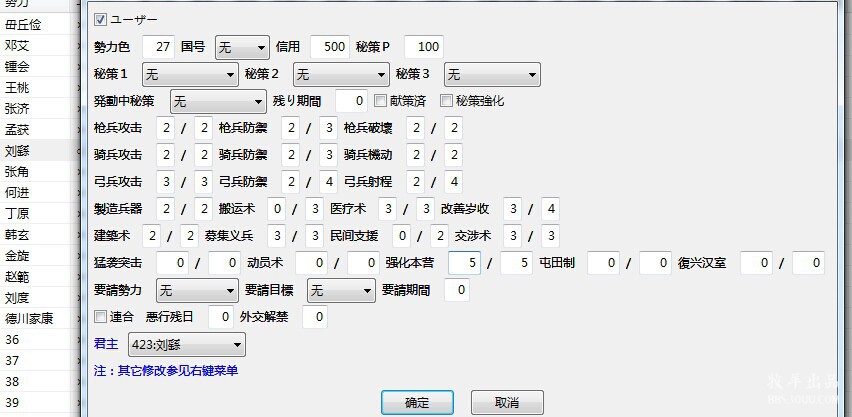Select 德川家康 in the faction list
Image resolution: width=852 pixels, height=417 pixels.
[29, 319]
